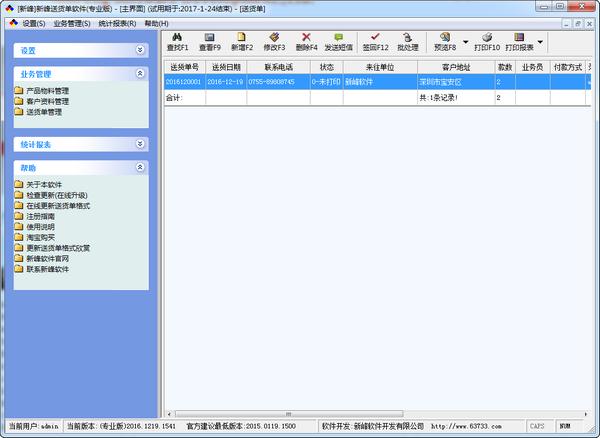
Task: Click the 查找F1 binoculars search icon
Action: [x=178, y=41]
